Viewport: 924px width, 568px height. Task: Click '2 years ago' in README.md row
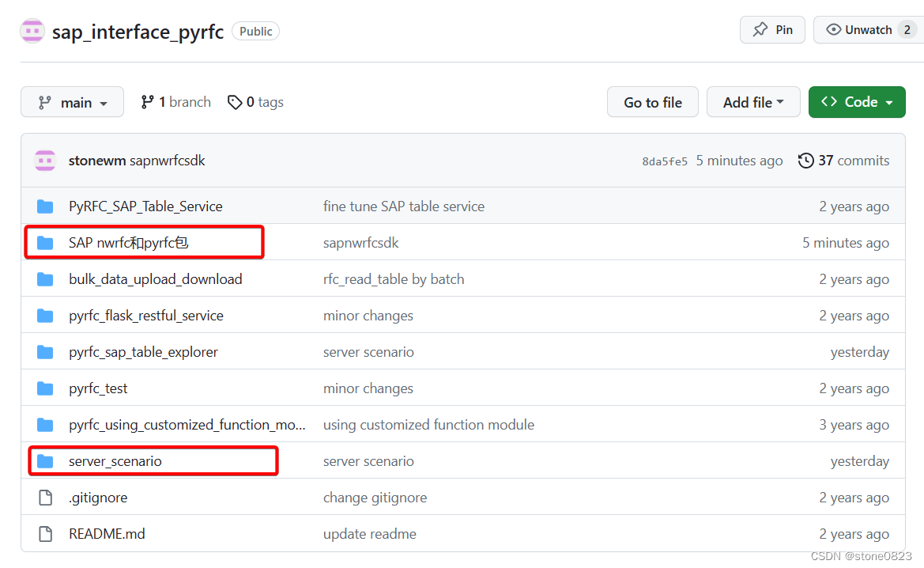854,534
